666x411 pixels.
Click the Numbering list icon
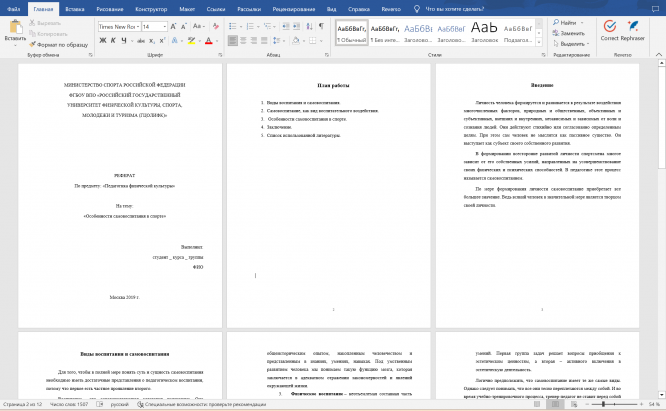(250, 26)
